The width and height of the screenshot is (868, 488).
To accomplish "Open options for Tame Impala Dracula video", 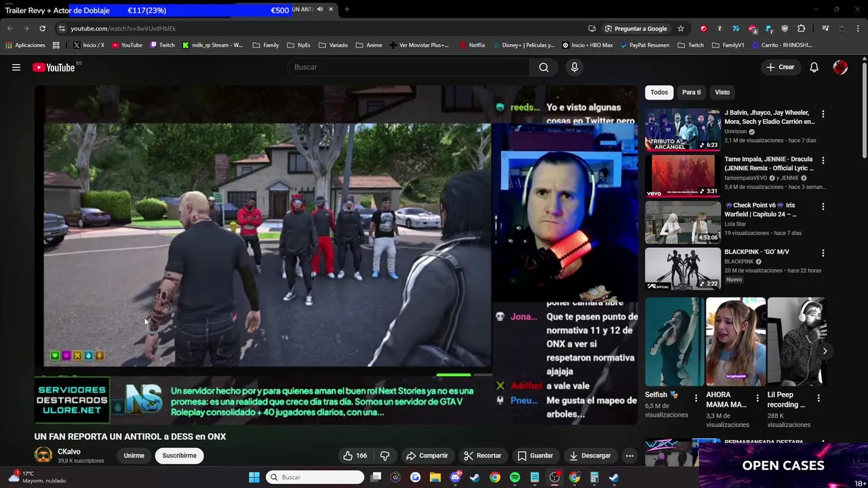I will tap(823, 161).
